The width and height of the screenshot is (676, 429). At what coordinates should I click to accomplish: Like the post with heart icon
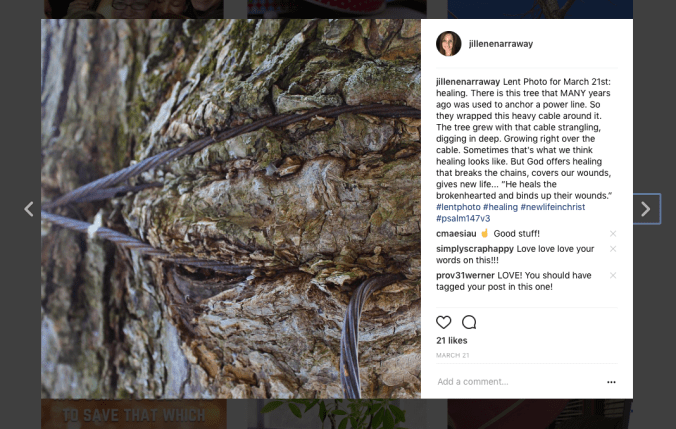click(444, 322)
